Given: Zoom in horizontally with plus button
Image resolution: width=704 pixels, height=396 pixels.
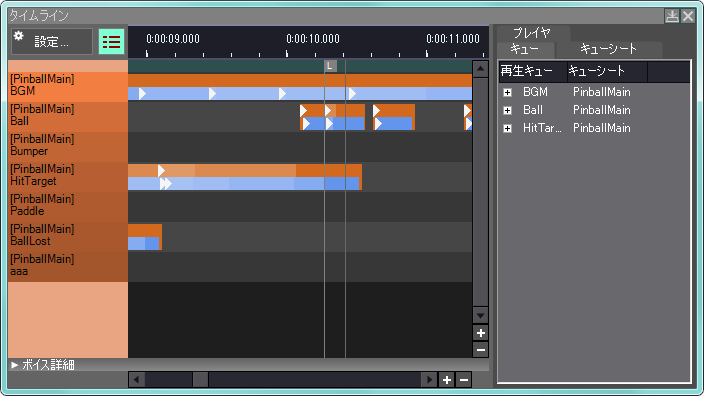Looking at the screenshot, I should [x=447, y=380].
